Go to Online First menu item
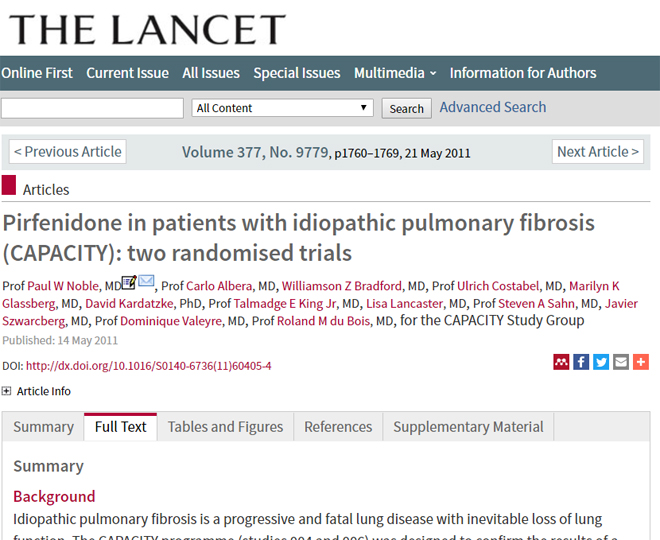Image resolution: width=660 pixels, height=540 pixels. click(37, 73)
